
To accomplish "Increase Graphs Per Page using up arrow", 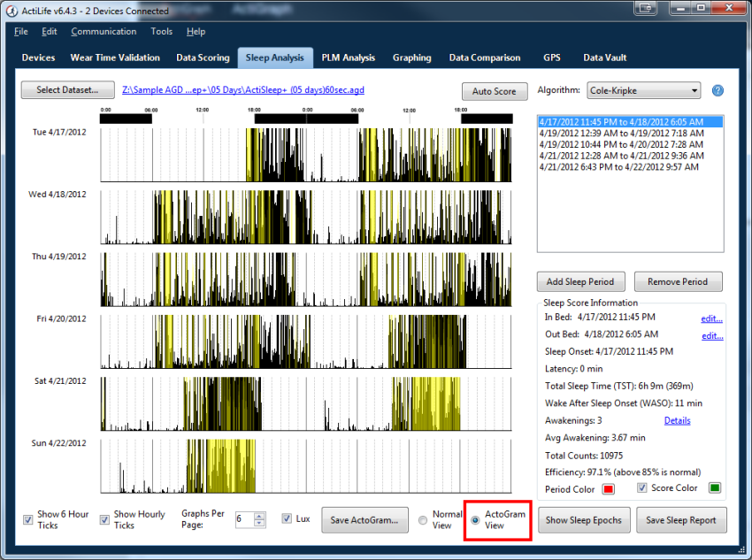I will coord(258,515).
